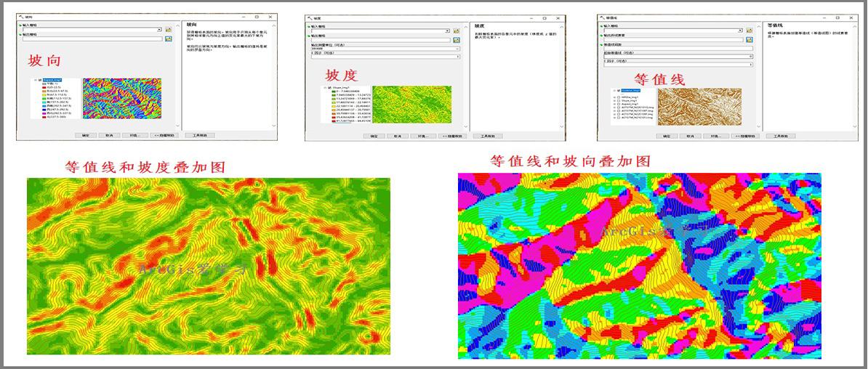Image resolution: width=868 pixels, height=369 pixels.
Task: Check Slope_img1 layer in 等值线 layer list
Action: [x=619, y=101]
